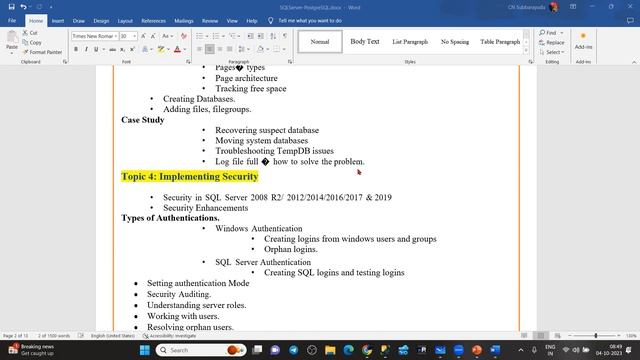
Task: Switch to the Insert tab
Action: 58,20
